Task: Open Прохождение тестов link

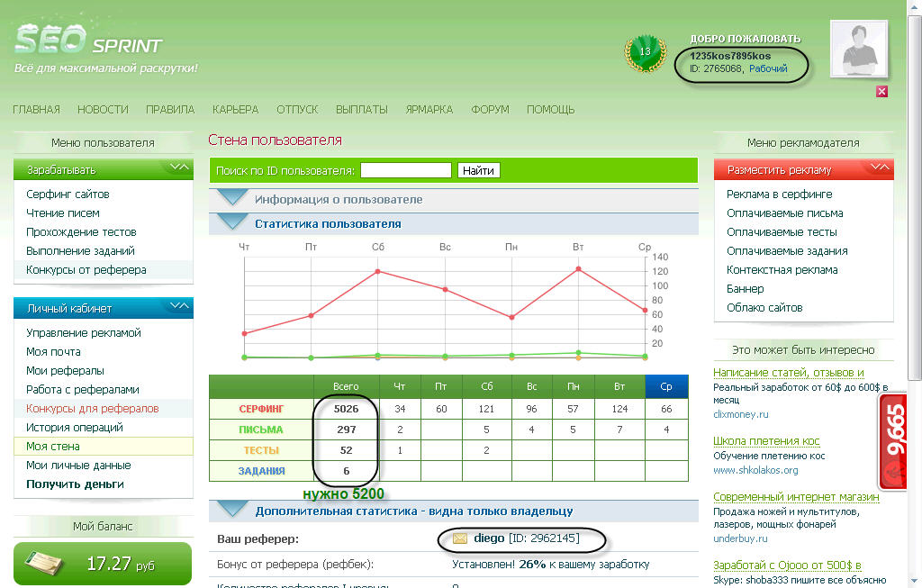Action: pos(81,231)
